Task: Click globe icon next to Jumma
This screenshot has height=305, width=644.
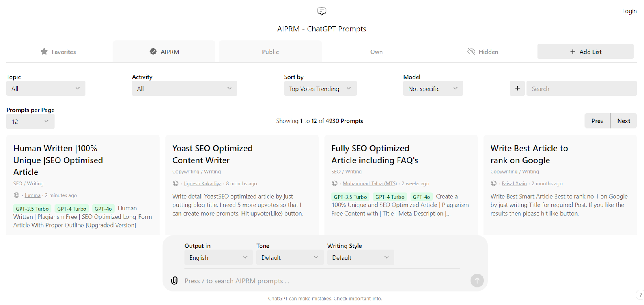Action: [x=17, y=195]
